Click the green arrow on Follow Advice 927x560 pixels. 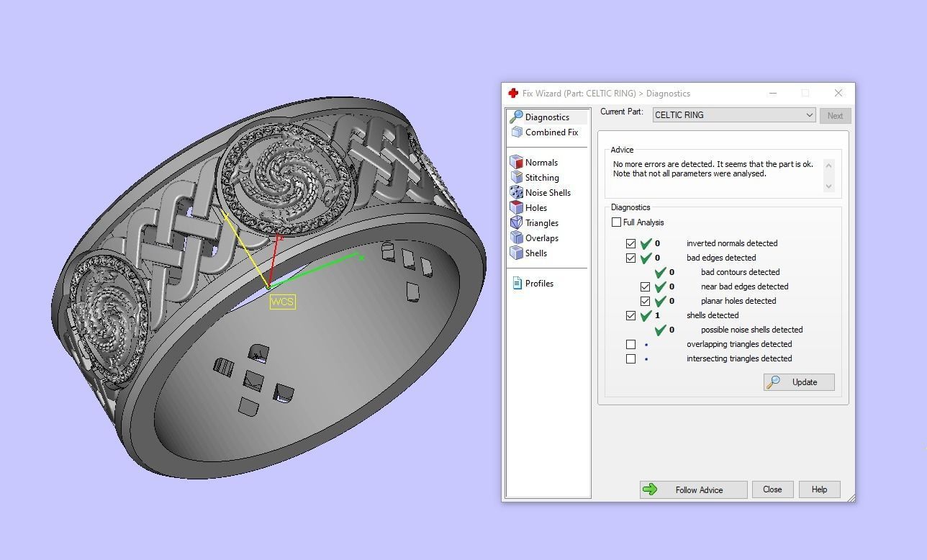pos(650,489)
